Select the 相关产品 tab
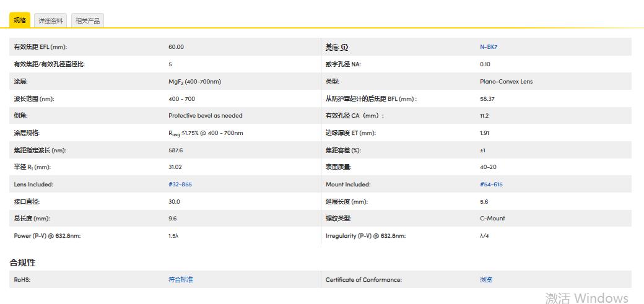This screenshot has width=644, height=304. coord(87,21)
